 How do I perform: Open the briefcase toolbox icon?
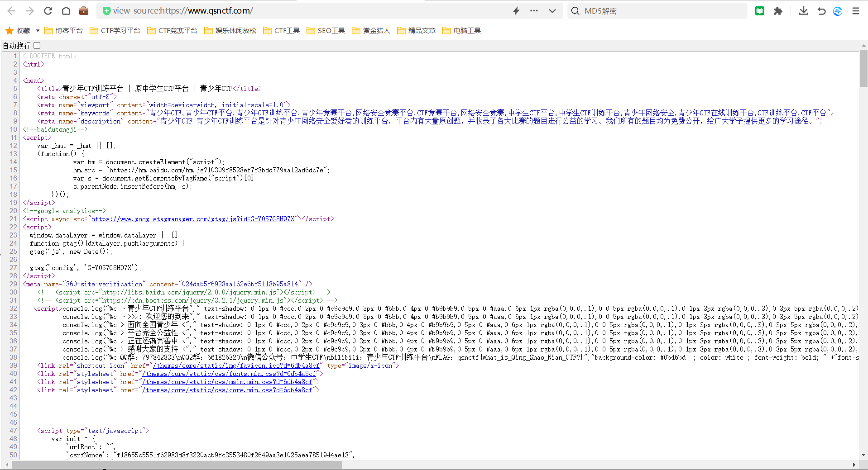click(x=84, y=11)
